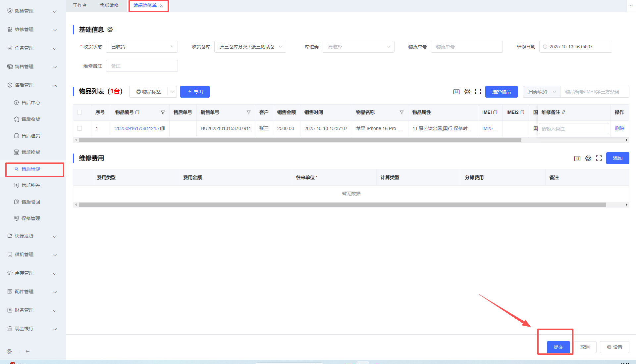The image size is (636, 364).
Task: Click filter icon in 物品名称 column
Action: 401,113
